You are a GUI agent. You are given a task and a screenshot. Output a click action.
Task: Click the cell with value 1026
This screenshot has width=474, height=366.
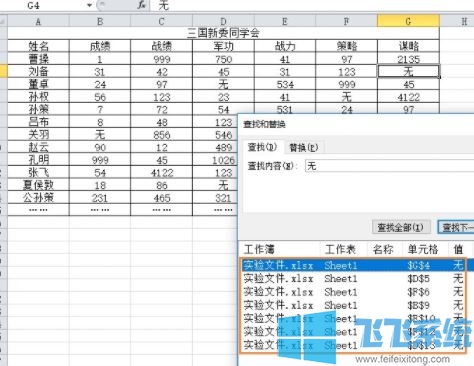(215, 160)
